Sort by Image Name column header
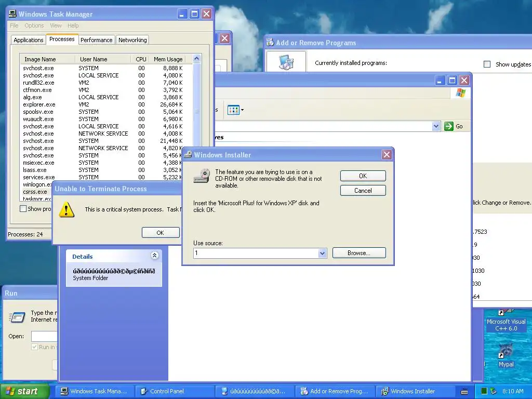This screenshot has height=399, width=532. [47, 59]
